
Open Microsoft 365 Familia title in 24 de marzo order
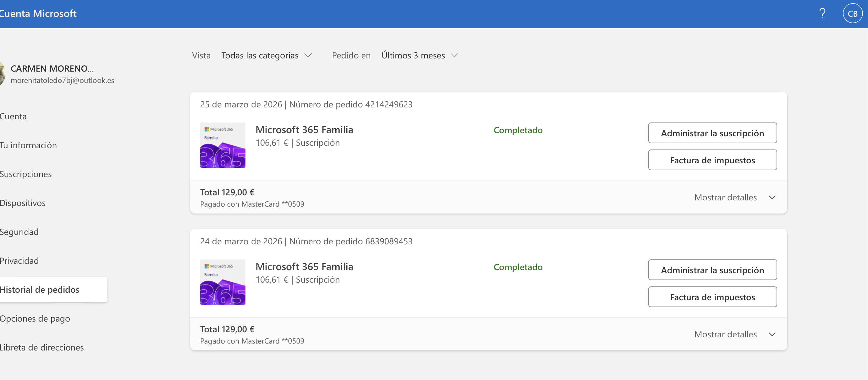[x=304, y=267]
